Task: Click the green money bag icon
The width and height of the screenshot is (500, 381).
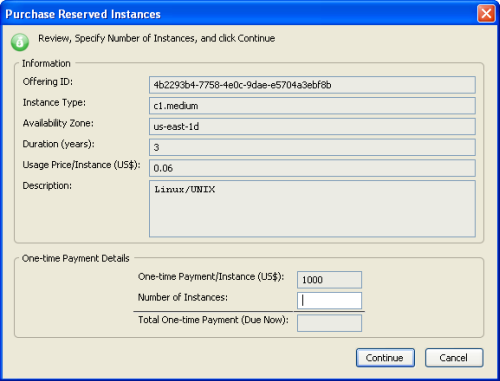Action: (x=20, y=42)
